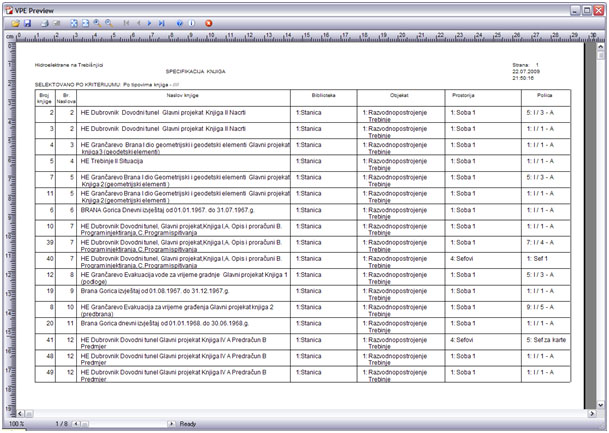Zoom in with the magnifier plus icon
This screenshot has width=609, height=433.
(x=97, y=23)
